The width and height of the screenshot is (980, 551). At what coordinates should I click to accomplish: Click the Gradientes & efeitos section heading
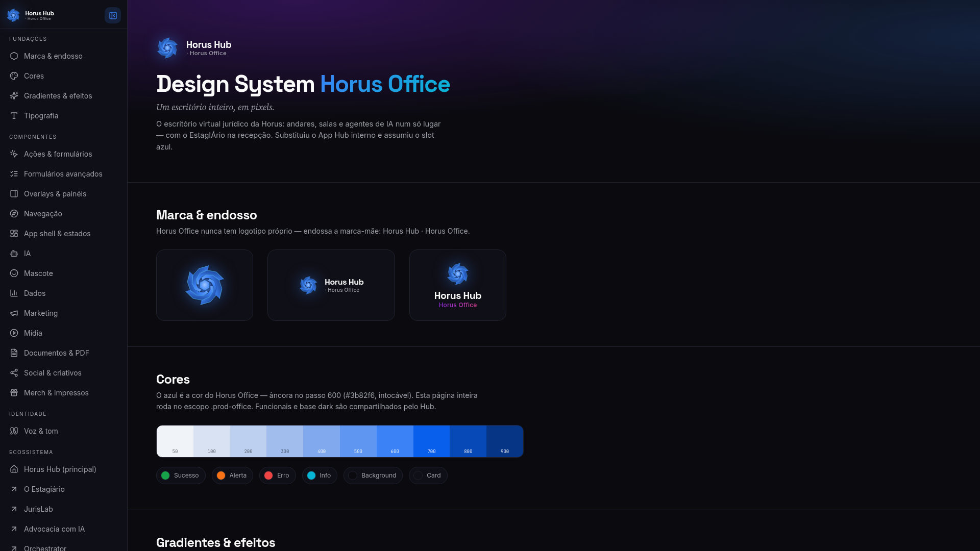[x=215, y=542]
